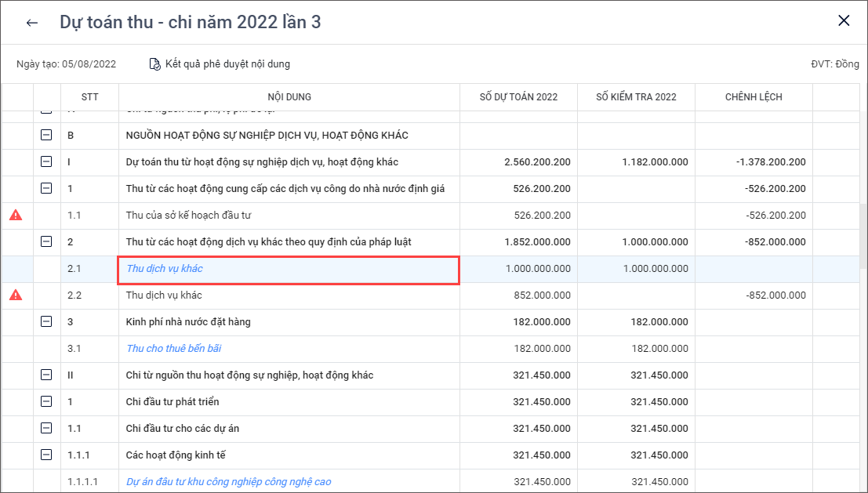
Task: Click warning icon for row 1.1
Action: pos(16,215)
